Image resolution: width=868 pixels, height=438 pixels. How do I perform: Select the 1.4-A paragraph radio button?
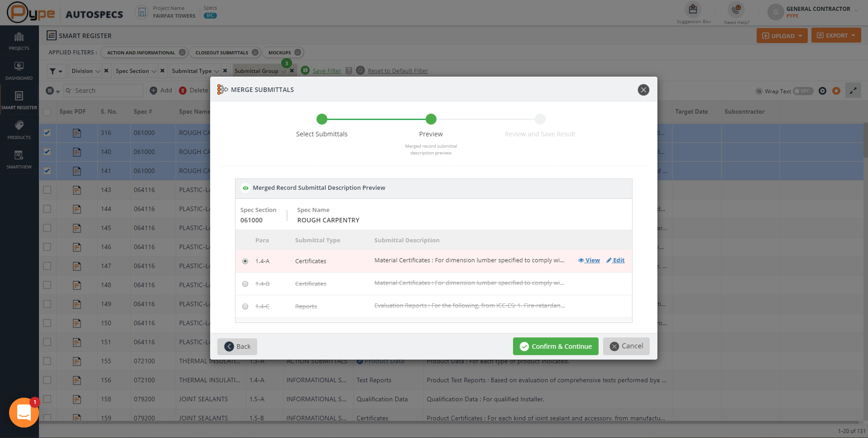point(245,261)
